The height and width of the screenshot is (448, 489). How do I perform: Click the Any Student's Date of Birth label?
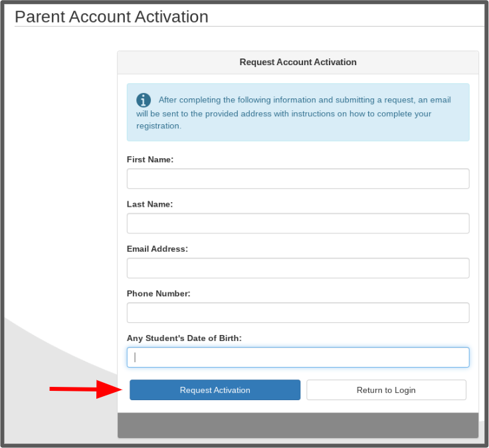[x=184, y=338]
